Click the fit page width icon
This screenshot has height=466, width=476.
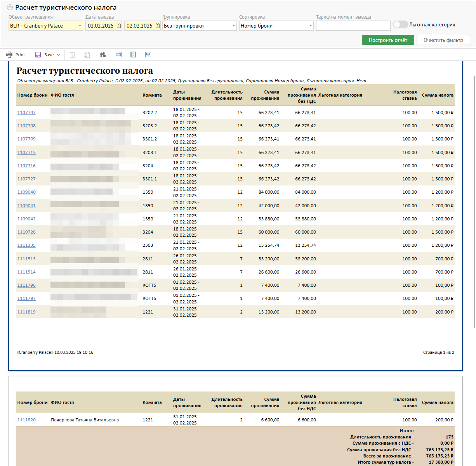click(148, 55)
